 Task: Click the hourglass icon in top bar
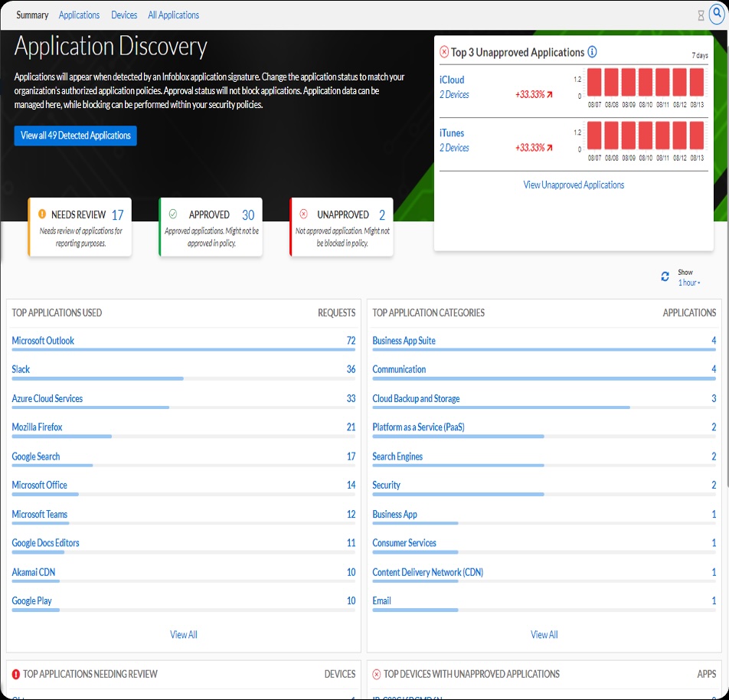tap(701, 15)
